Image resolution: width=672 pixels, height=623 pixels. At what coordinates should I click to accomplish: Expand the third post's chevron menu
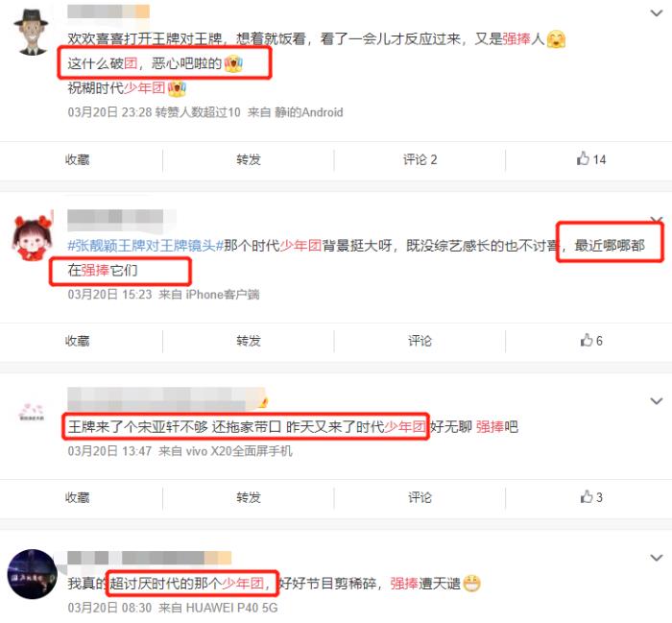click(656, 401)
